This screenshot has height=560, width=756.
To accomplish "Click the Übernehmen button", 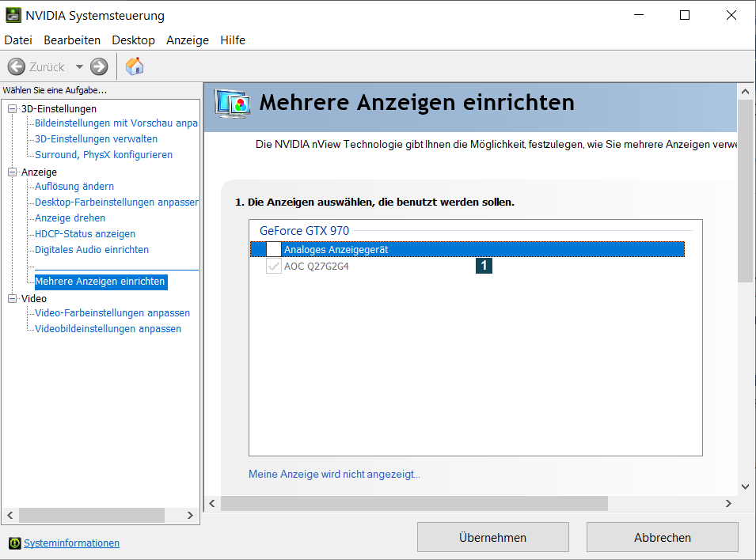I will point(492,537).
